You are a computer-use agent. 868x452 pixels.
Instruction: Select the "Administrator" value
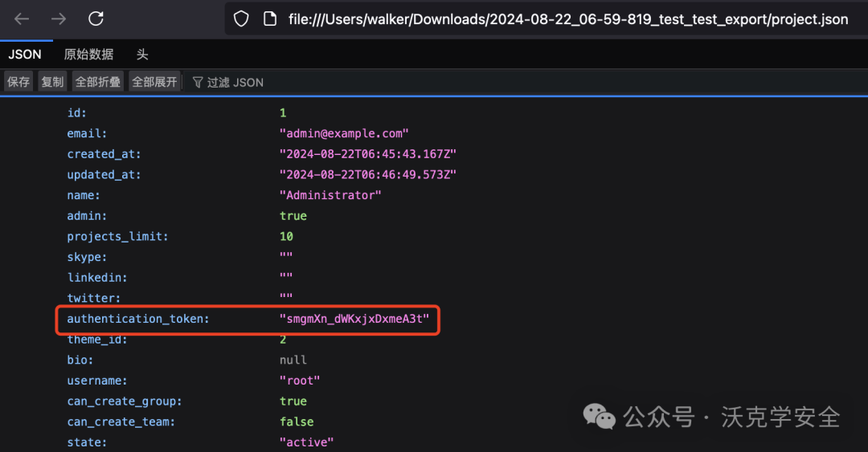(330, 195)
